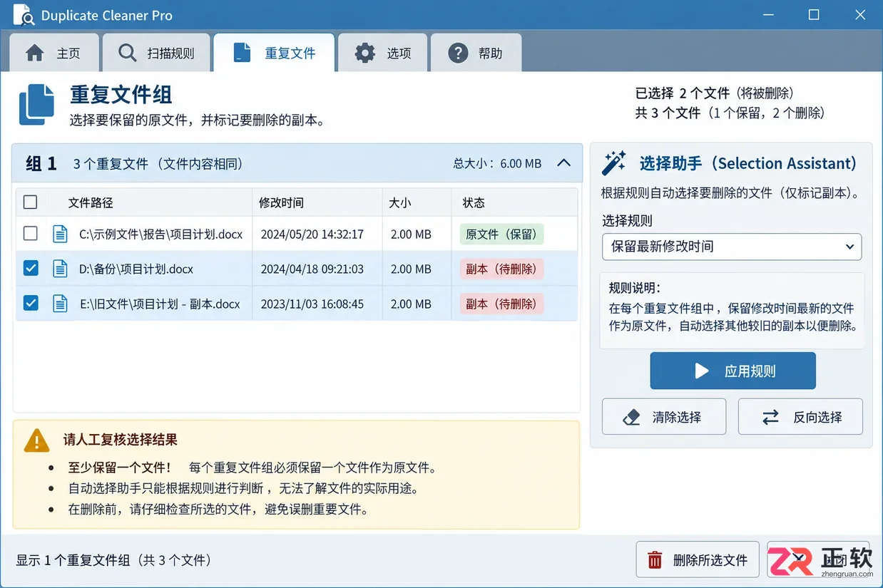883x588 pixels.
Task: Click the home icon on the 主页 tab
Action: pyautogui.click(x=34, y=53)
